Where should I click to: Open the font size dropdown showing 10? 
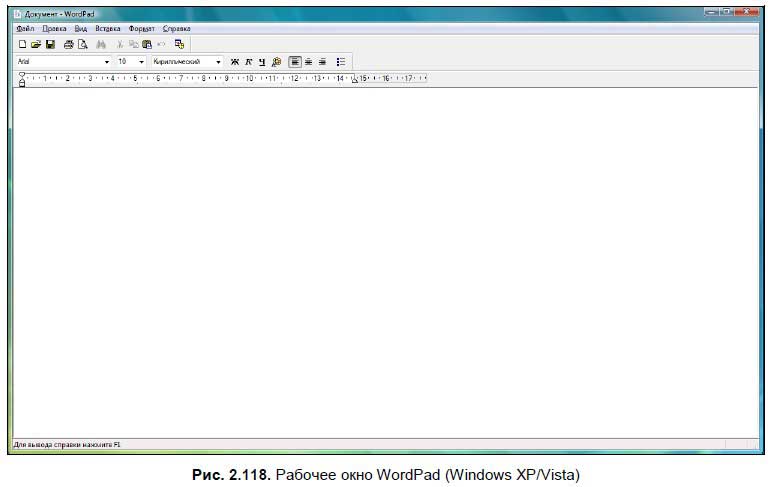click(142, 61)
